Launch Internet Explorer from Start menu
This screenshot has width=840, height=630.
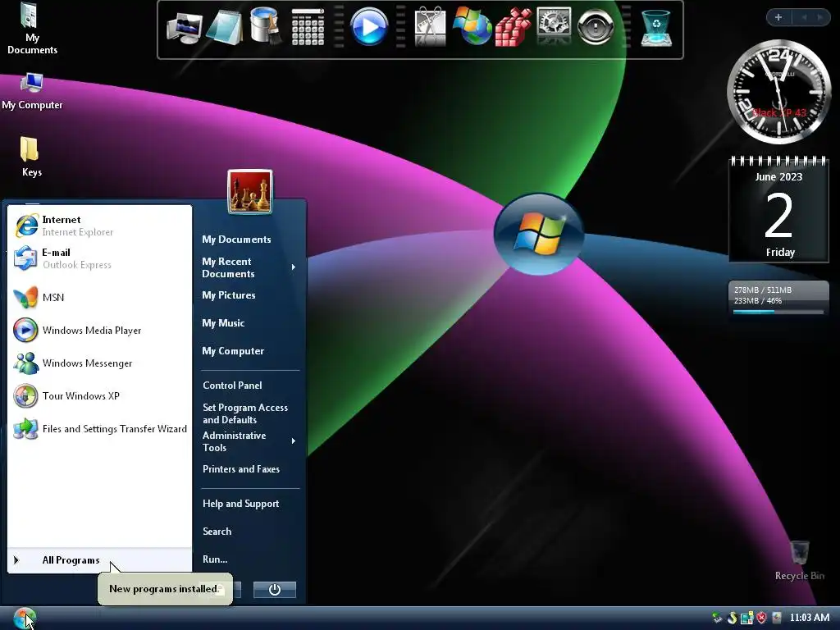[x=99, y=226]
